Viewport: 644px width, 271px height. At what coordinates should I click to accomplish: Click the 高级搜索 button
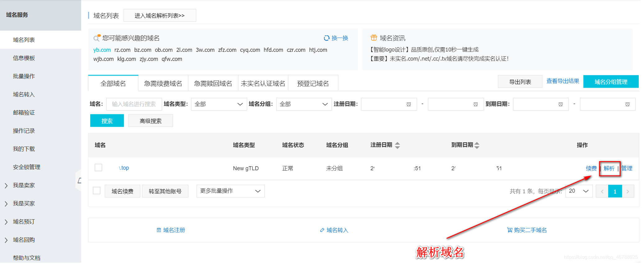150,121
